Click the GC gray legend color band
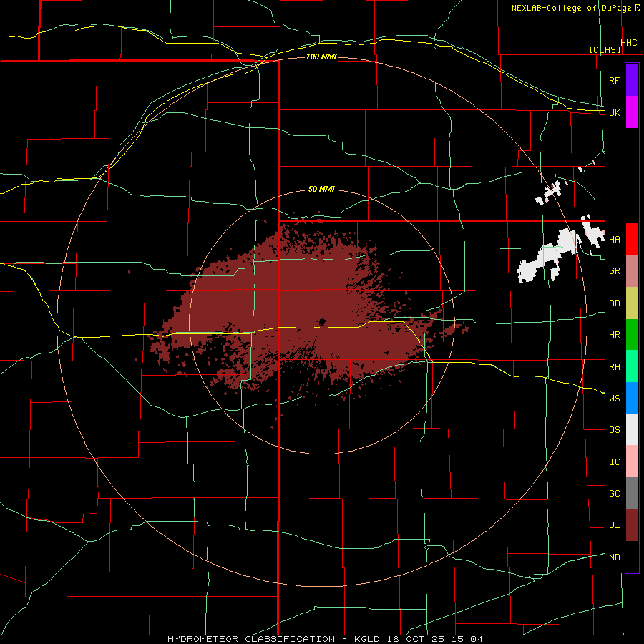Viewport: 644px width, 644px height. (632, 493)
